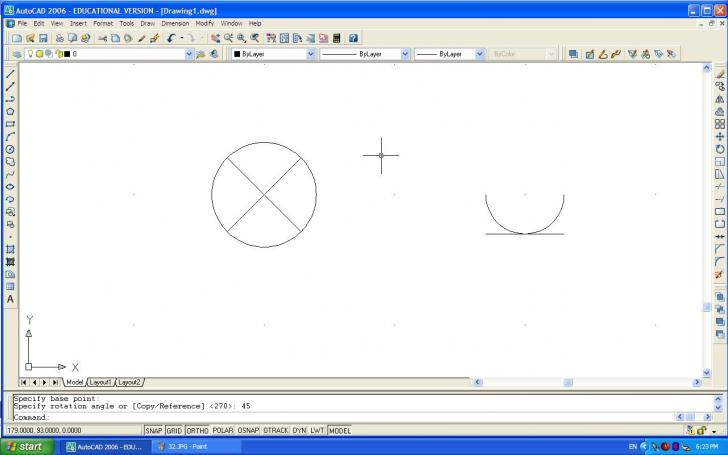The image size is (728, 455).
Task: Click the Command line input area
Action: [344, 417]
